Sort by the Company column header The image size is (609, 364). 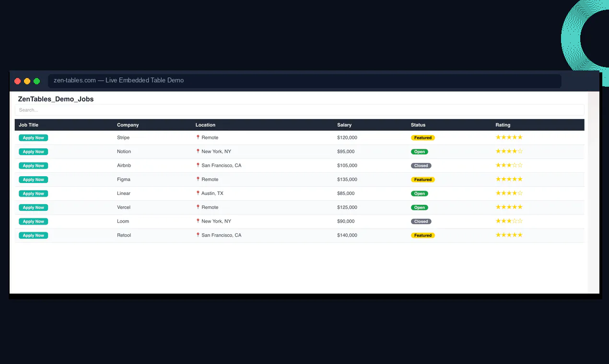tap(128, 125)
